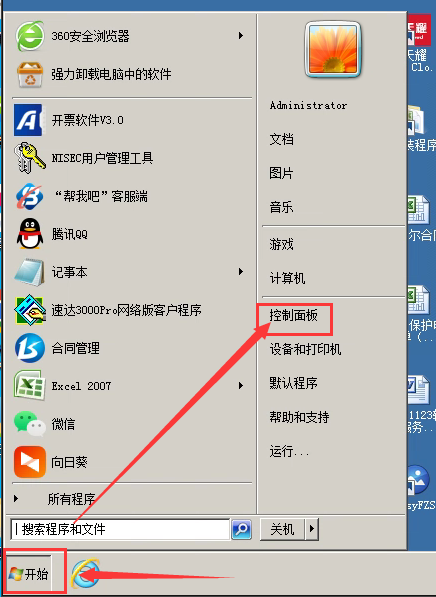
Task: Open 360安全浏览器 browser icon
Action: point(30,36)
